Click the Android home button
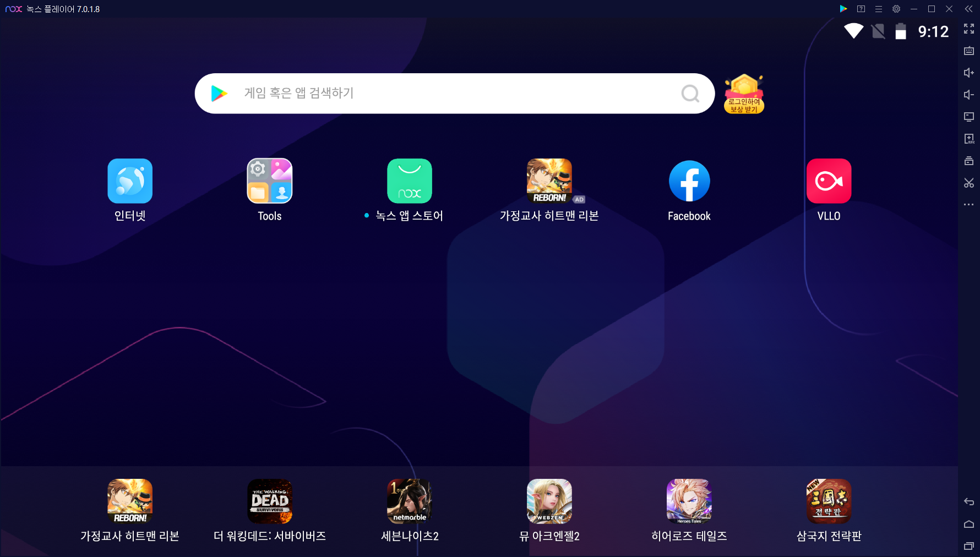Screen dimensions: 980x557 pos(969,524)
